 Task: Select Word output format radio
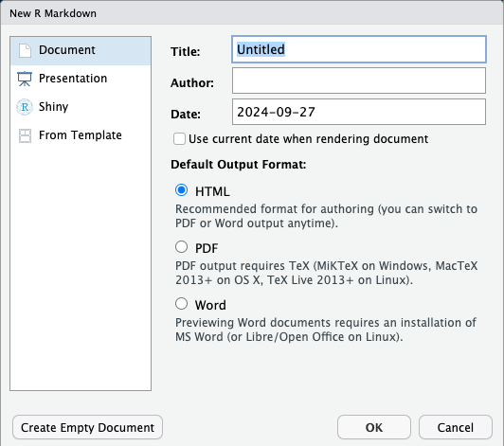click(x=181, y=304)
